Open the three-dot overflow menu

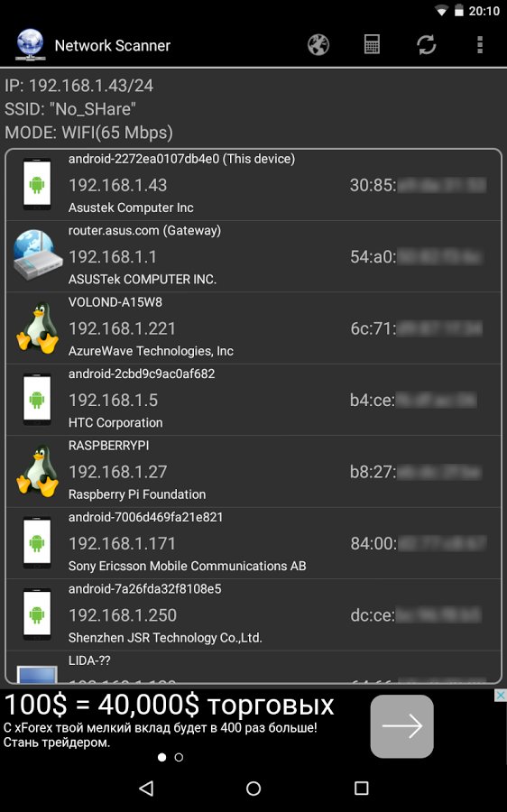pyautogui.click(x=480, y=45)
